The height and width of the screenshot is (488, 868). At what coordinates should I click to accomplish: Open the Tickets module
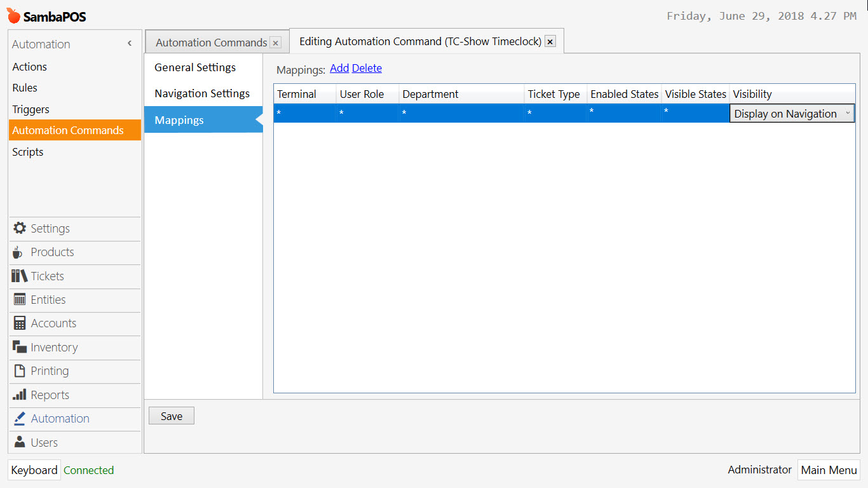[x=45, y=276]
